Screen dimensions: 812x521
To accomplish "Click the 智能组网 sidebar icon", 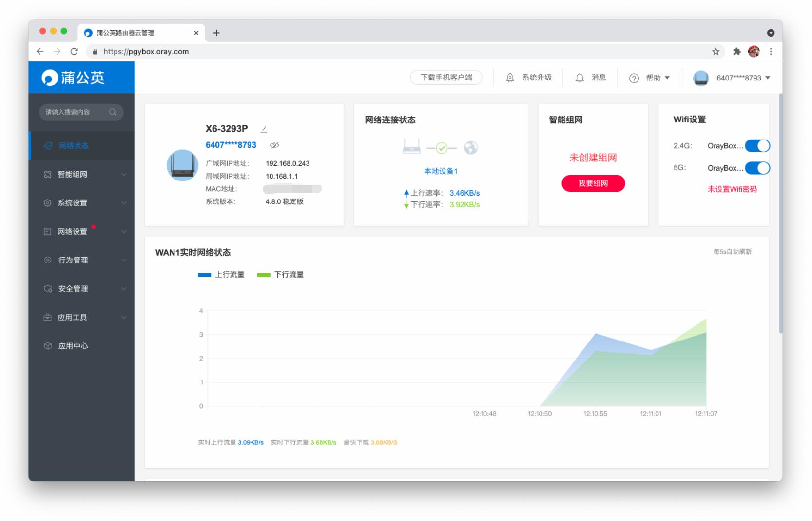I will click(x=47, y=174).
